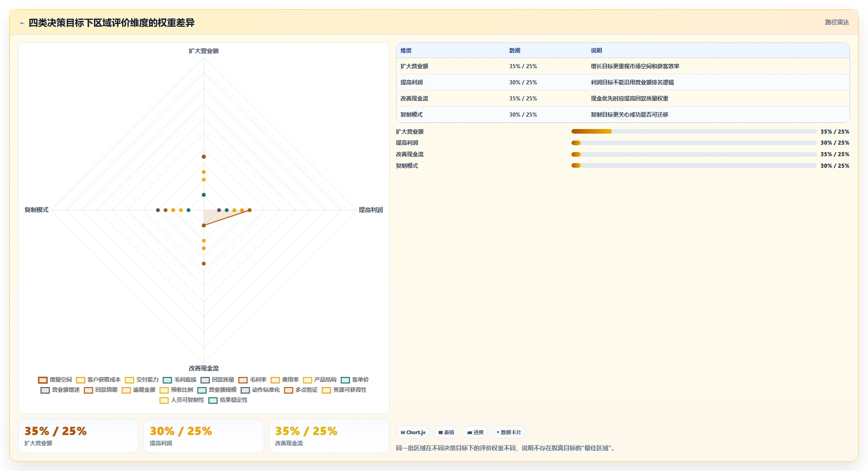868x471 pixels.
Task: Select the 复制模式 table row
Action: click(x=623, y=115)
